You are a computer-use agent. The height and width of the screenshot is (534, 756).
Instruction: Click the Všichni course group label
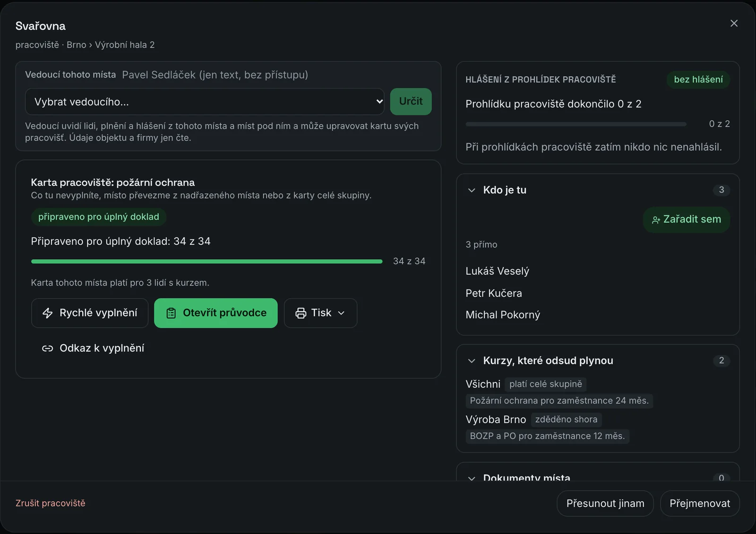pyautogui.click(x=483, y=384)
